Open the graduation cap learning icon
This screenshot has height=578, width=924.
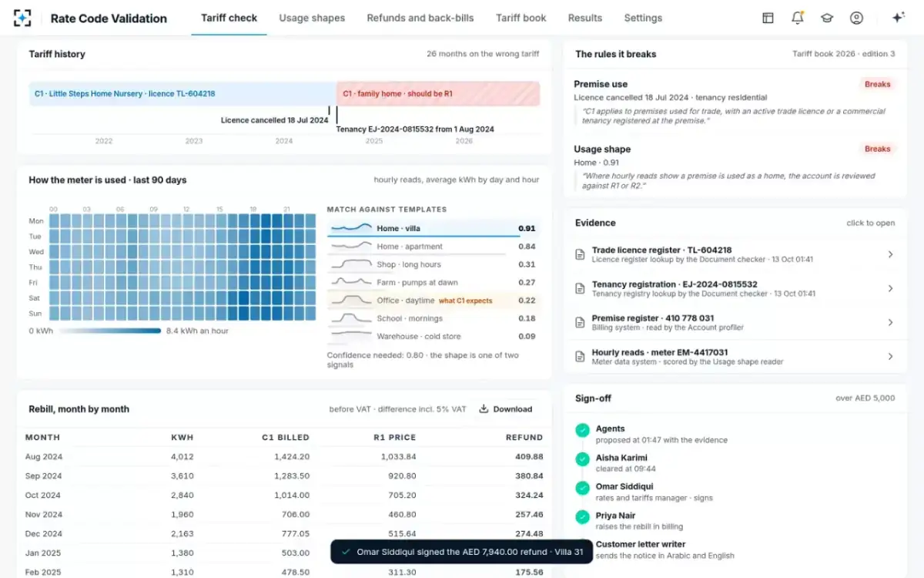827,18
